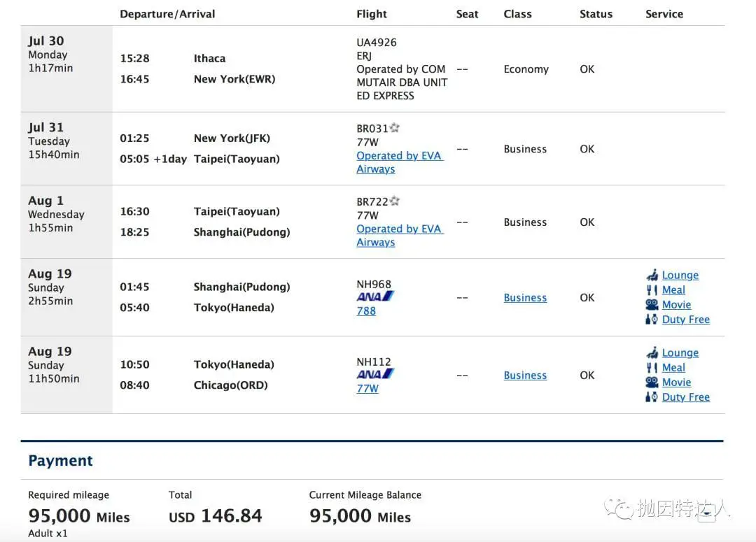
Task: Open Operated by EVA Airways link for BR722
Action: [x=399, y=229]
